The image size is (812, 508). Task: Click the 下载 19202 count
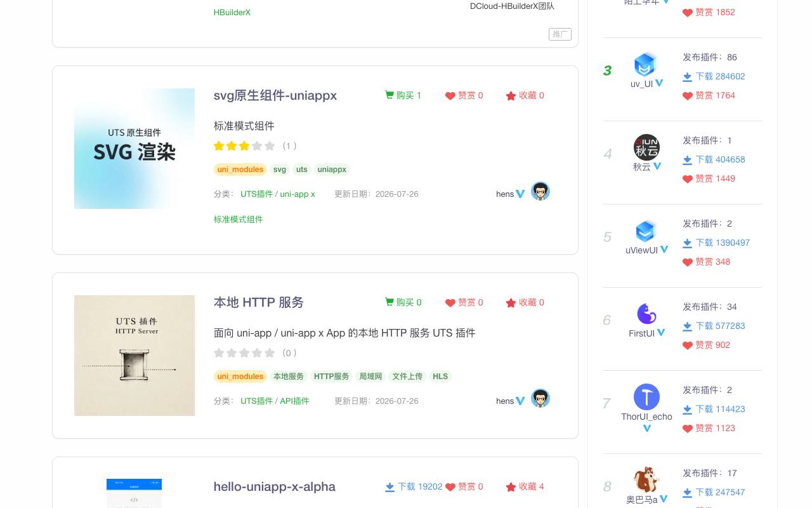pos(420,486)
